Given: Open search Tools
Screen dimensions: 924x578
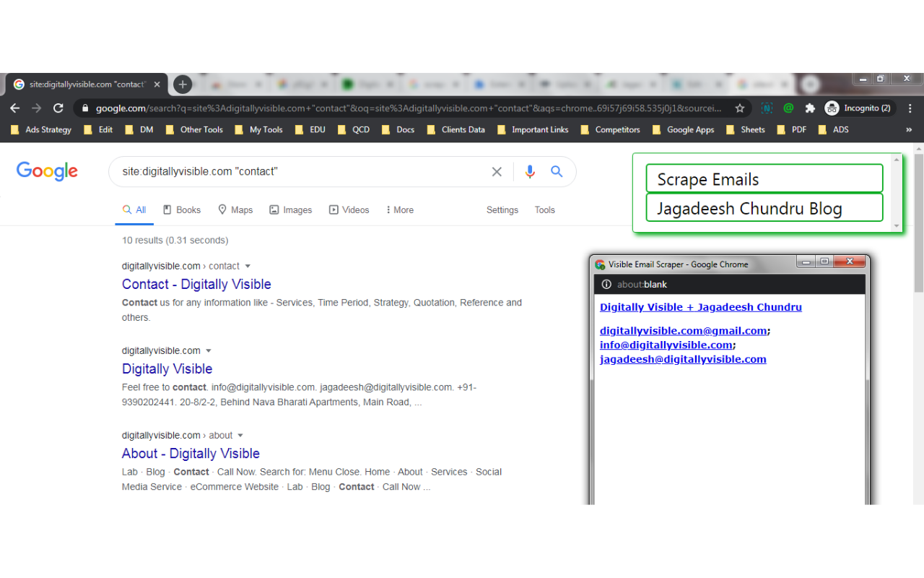Looking at the screenshot, I should 545,210.
